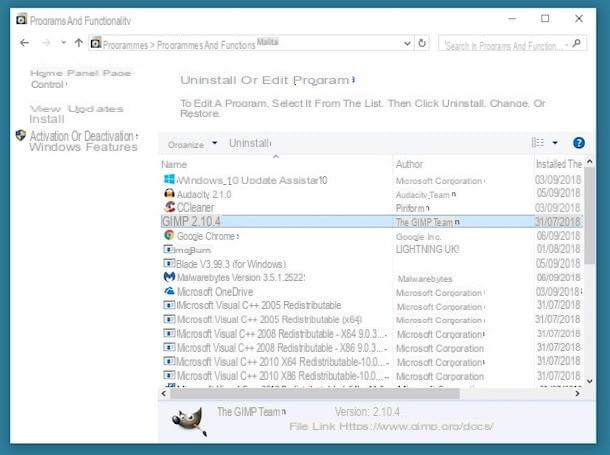The height and width of the screenshot is (455, 610).
Task: Close the Programs And Functionality window
Action: point(579,18)
